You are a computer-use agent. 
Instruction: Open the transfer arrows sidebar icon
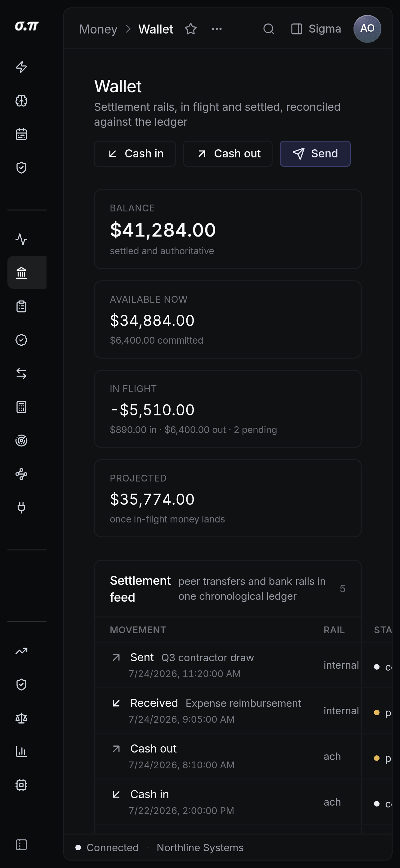pyautogui.click(x=21, y=373)
